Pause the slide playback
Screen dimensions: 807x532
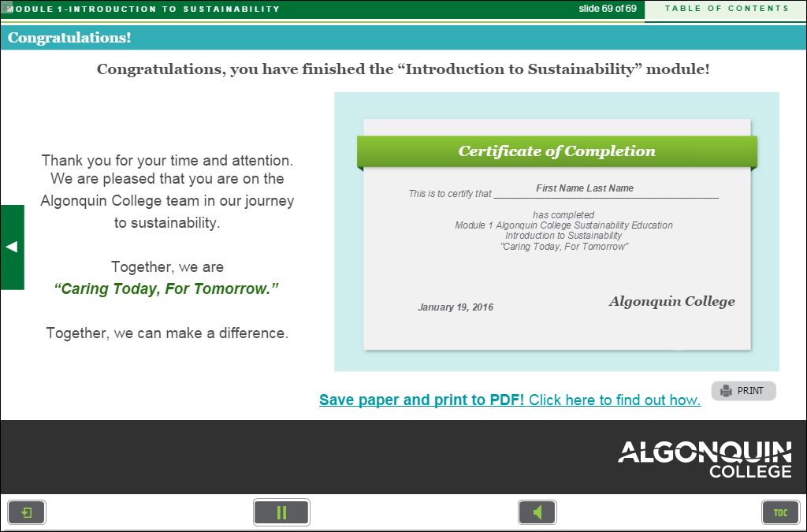tap(281, 512)
